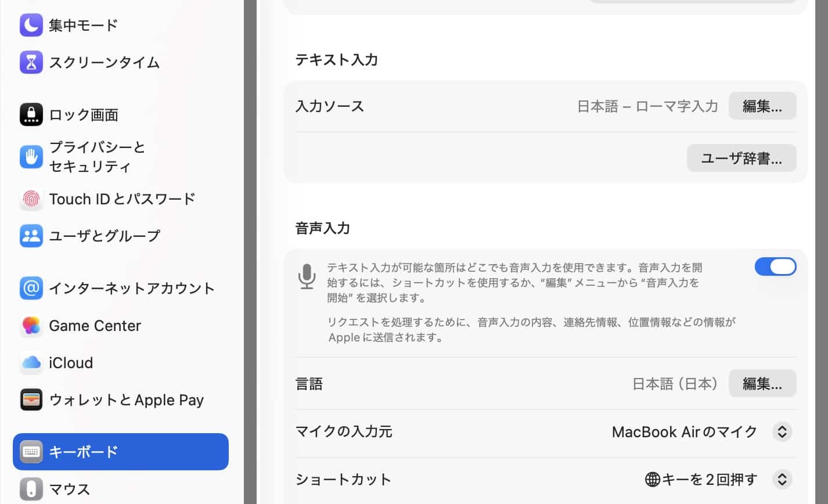Select マウス in the sidebar
828x504 pixels.
pos(70,489)
